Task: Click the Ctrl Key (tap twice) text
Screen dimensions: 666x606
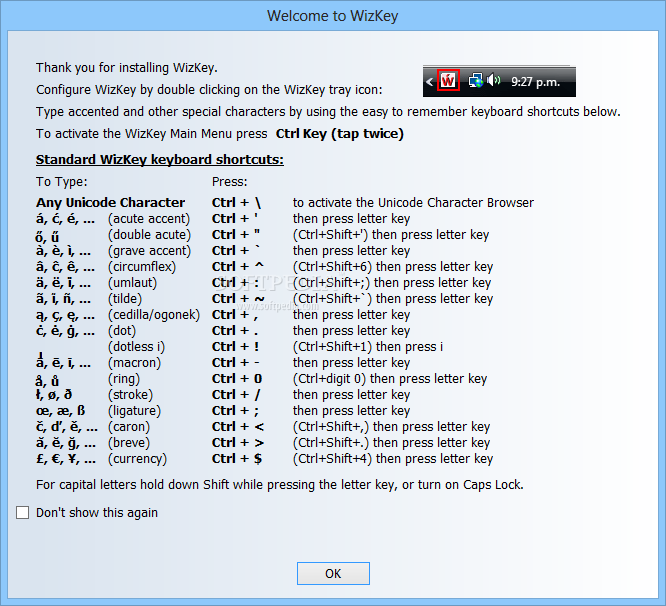Action: click(340, 134)
